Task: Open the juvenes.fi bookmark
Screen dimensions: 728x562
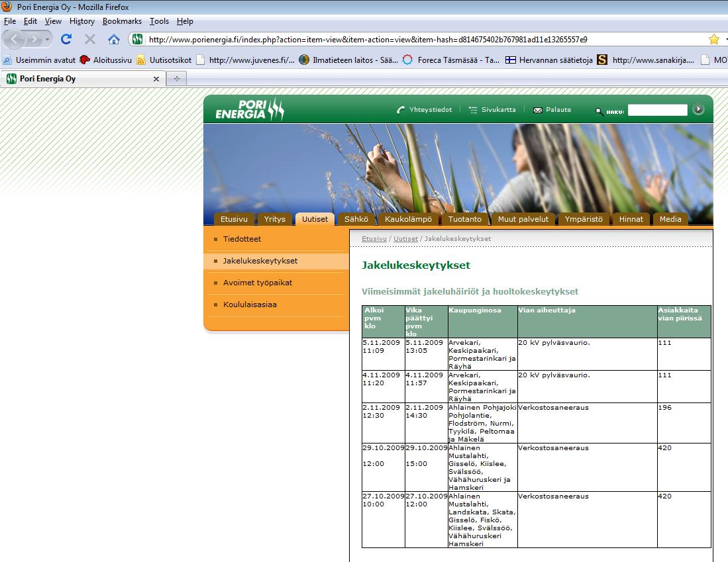Action: (245, 60)
